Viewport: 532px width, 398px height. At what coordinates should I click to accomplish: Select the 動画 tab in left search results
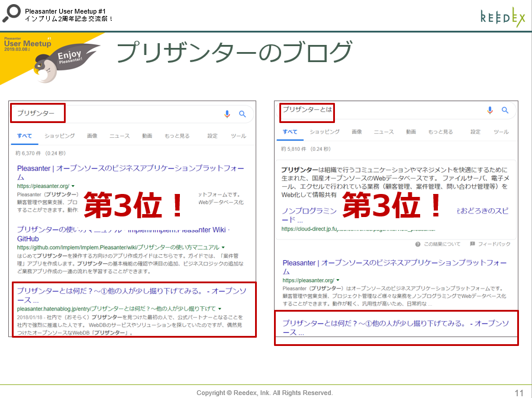[147, 136]
